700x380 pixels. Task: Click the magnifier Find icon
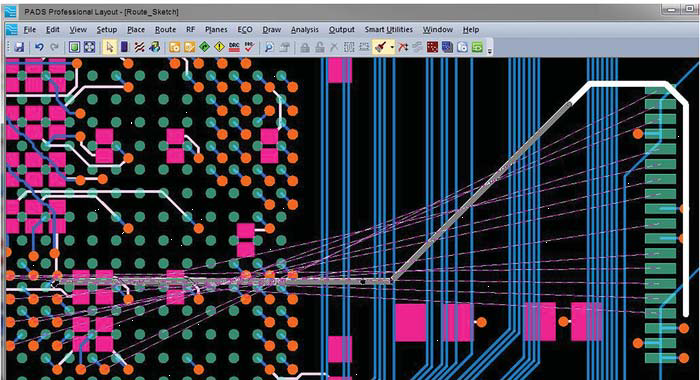click(x=269, y=47)
